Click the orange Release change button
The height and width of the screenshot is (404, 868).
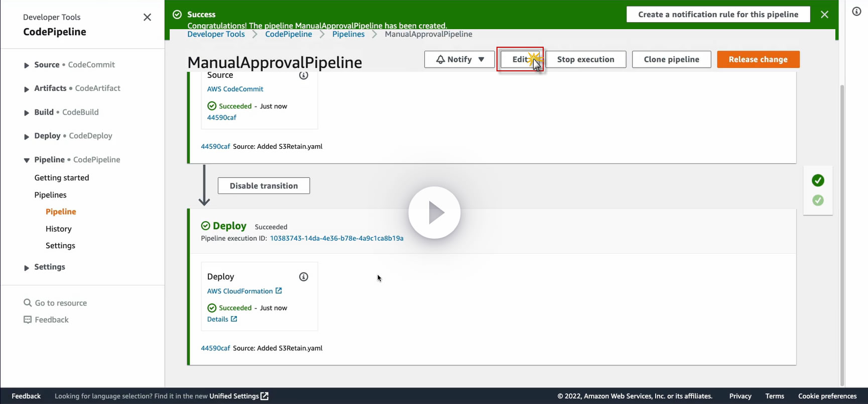click(758, 59)
